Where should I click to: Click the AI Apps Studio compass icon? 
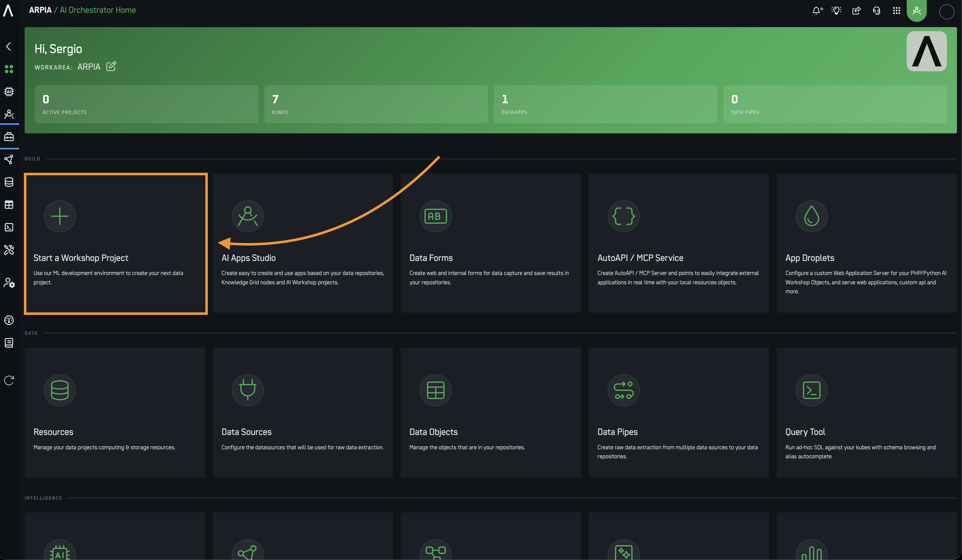(248, 216)
